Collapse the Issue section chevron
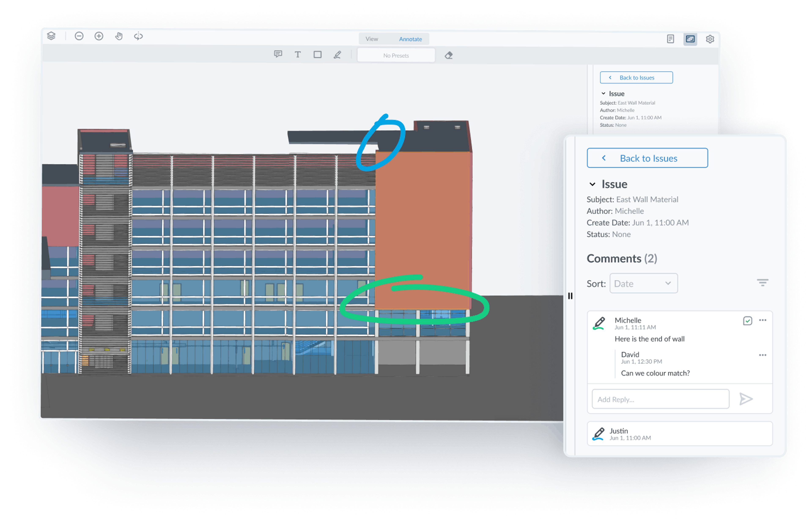The width and height of the screenshot is (812, 526). [592, 184]
